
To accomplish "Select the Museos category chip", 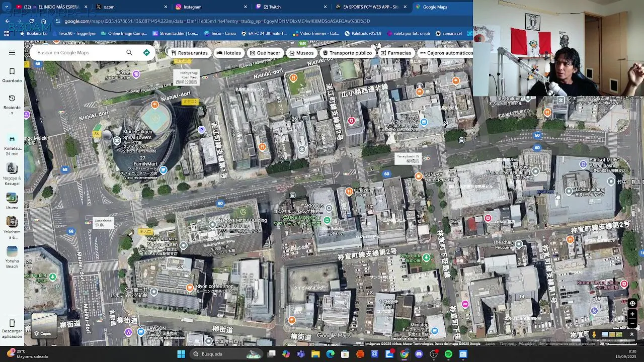I will [301, 53].
